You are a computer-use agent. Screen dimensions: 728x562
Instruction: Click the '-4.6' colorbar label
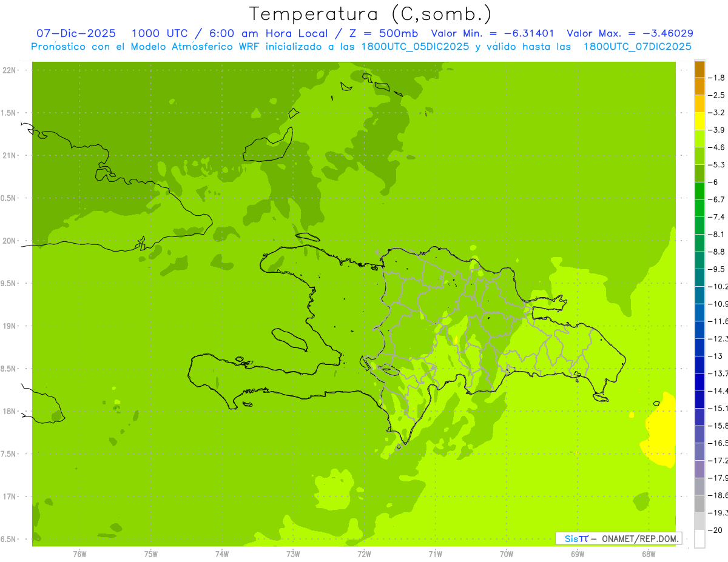point(718,147)
